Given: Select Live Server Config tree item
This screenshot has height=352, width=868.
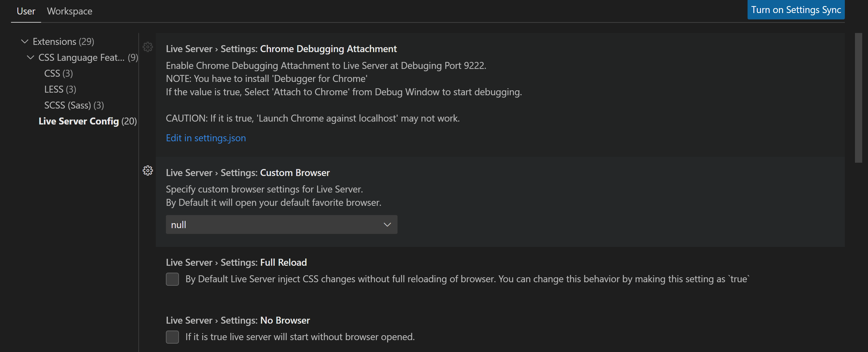Looking at the screenshot, I should tap(87, 121).
